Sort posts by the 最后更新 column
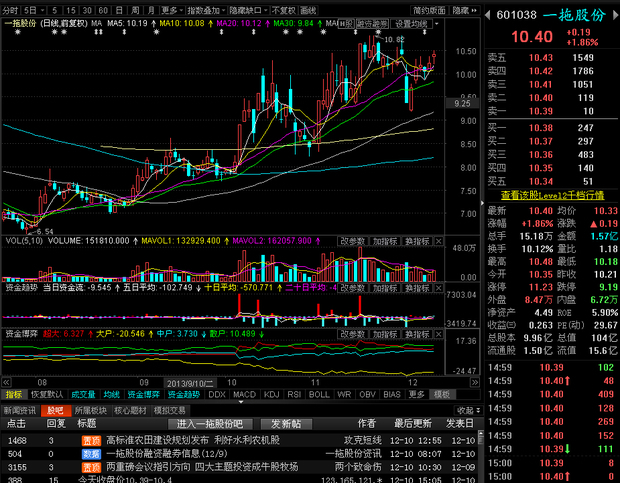This screenshot has width=620, height=483. [412, 424]
